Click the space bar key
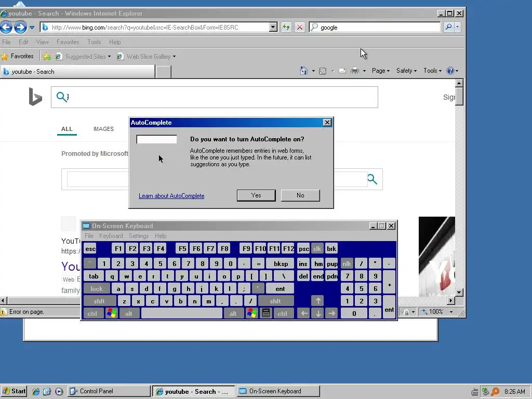532x399 pixels. coord(181,313)
